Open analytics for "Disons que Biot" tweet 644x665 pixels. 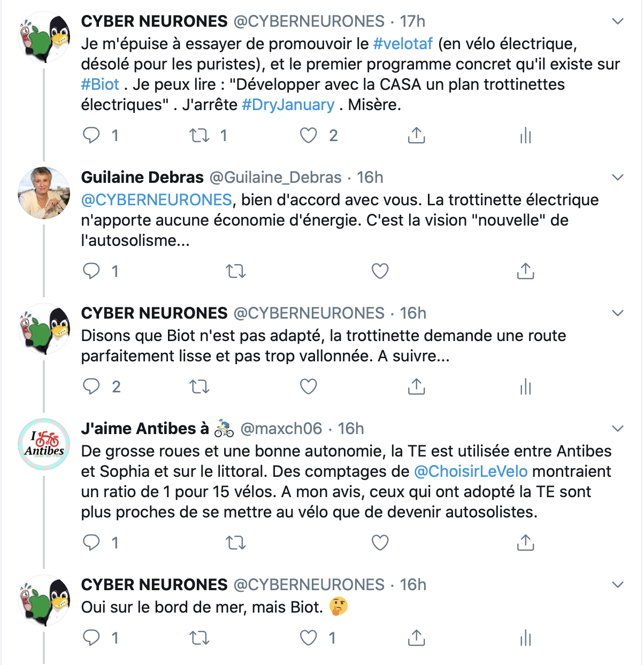525,386
